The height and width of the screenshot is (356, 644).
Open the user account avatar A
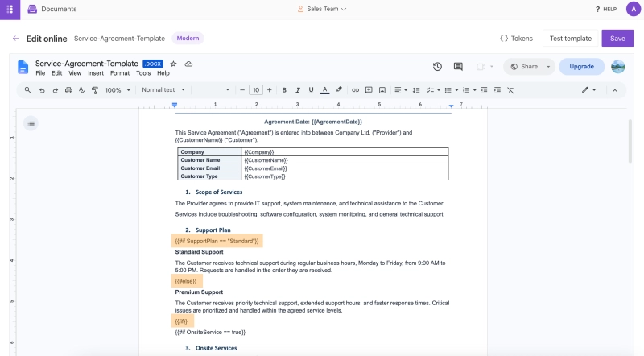pyautogui.click(x=634, y=9)
